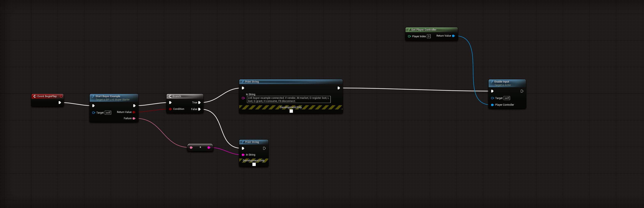Click the Enable Input Target pin

pos(493,98)
